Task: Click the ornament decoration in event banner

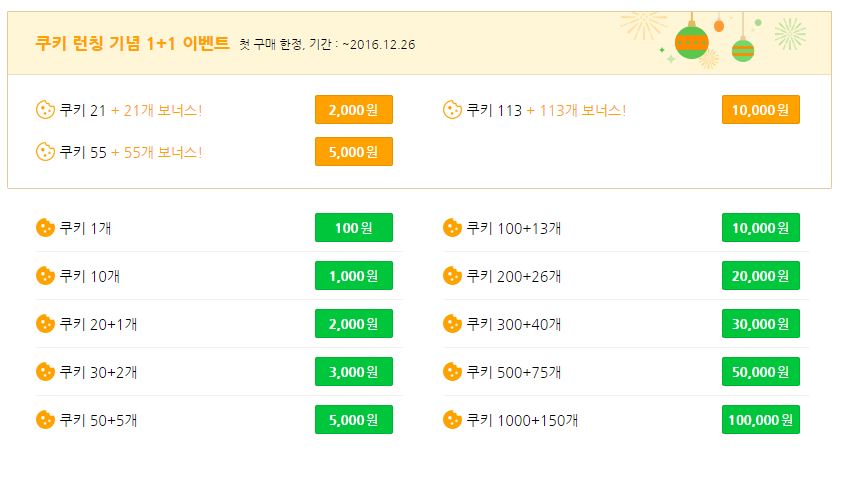Action: pos(690,41)
